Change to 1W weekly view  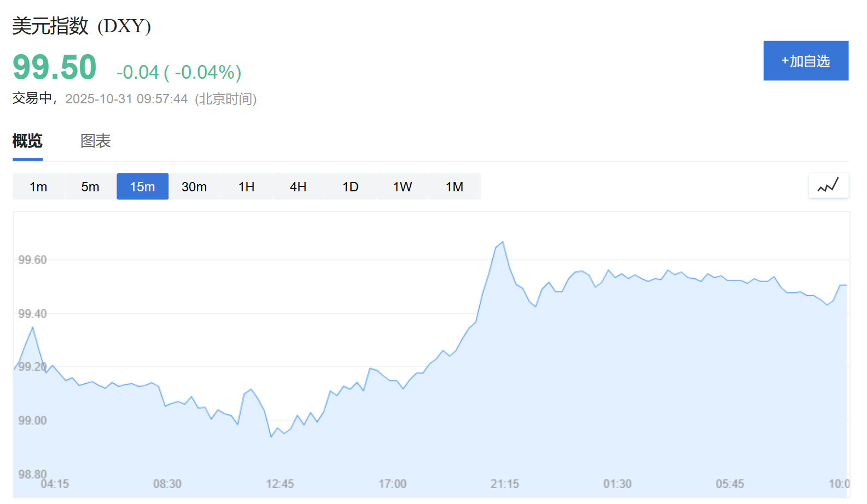402,187
